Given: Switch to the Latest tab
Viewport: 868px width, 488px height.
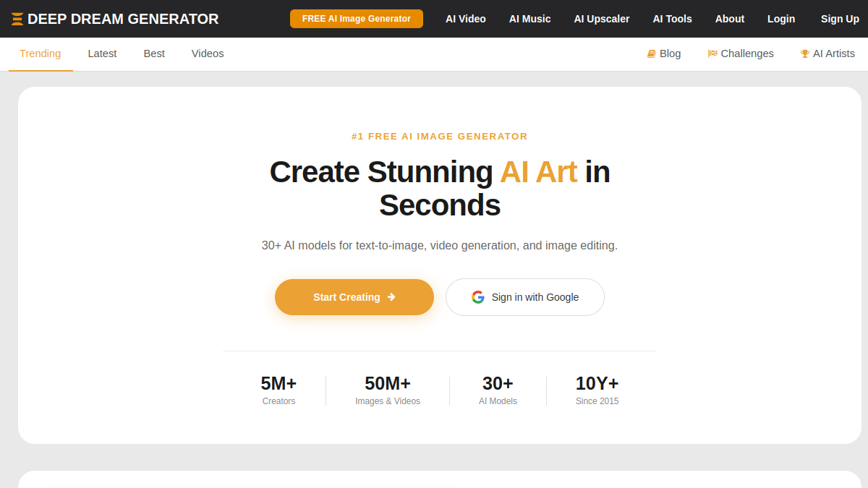Looking at the screenshot, I should coord(102,53).
